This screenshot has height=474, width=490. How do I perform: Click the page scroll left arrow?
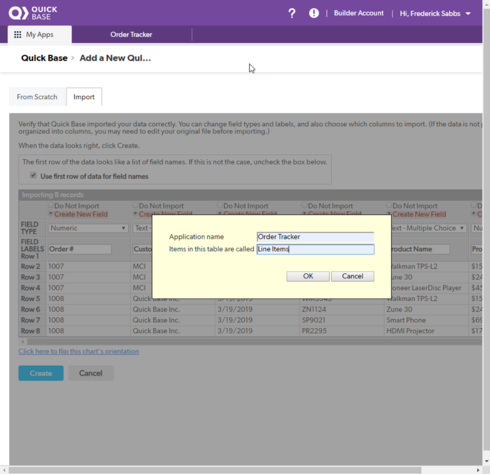point(4,470)
